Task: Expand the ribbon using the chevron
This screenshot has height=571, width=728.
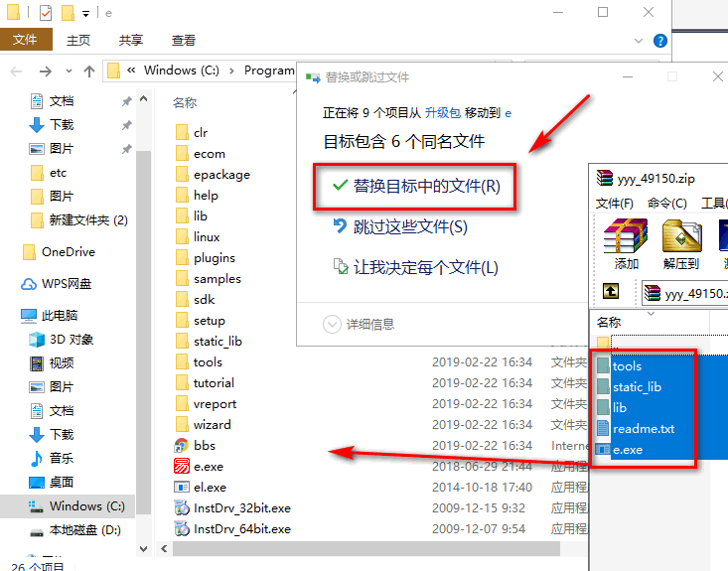Action: [x=637, y=41]
